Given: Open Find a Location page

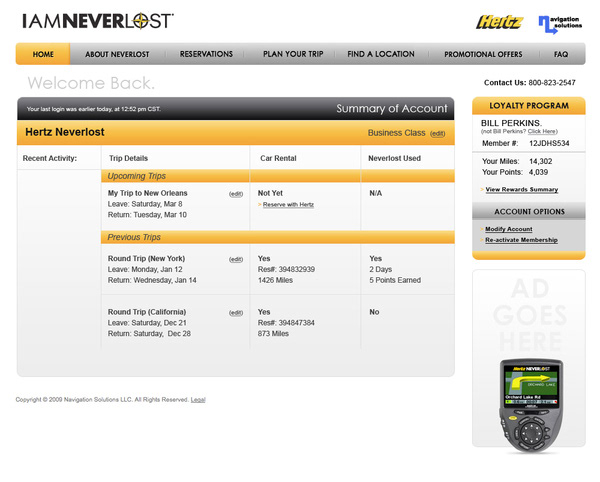Looking at the screenshot, I should (381, 54).
